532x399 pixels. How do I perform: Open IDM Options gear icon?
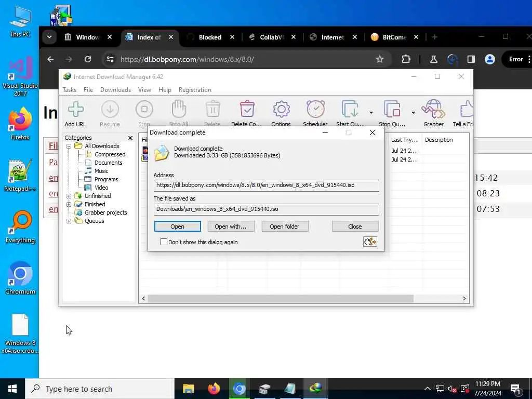[x=281, y=109]
